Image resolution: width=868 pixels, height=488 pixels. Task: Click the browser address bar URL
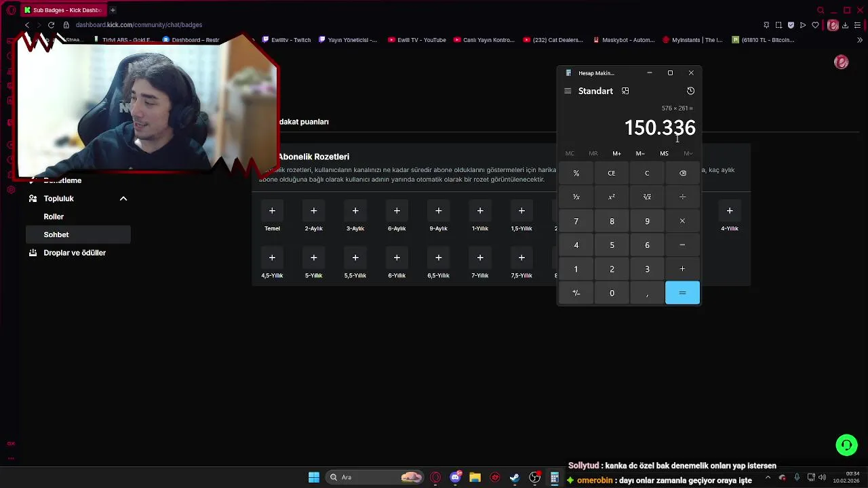pos(139,25)
